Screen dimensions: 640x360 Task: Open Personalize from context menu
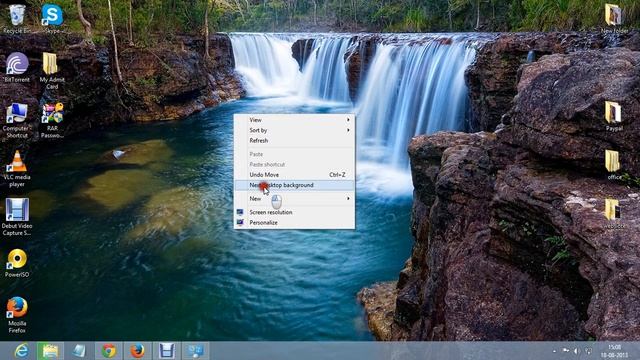pyautogui.click(x=294, y=222)
